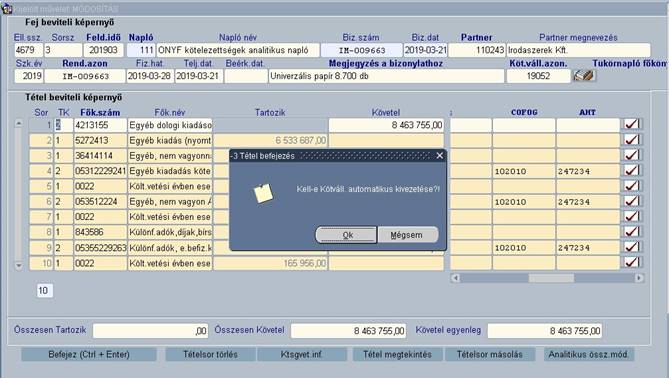Screen dimensions: 669x378
Task: Click the Napló field 111
Action: click(141, 50)
